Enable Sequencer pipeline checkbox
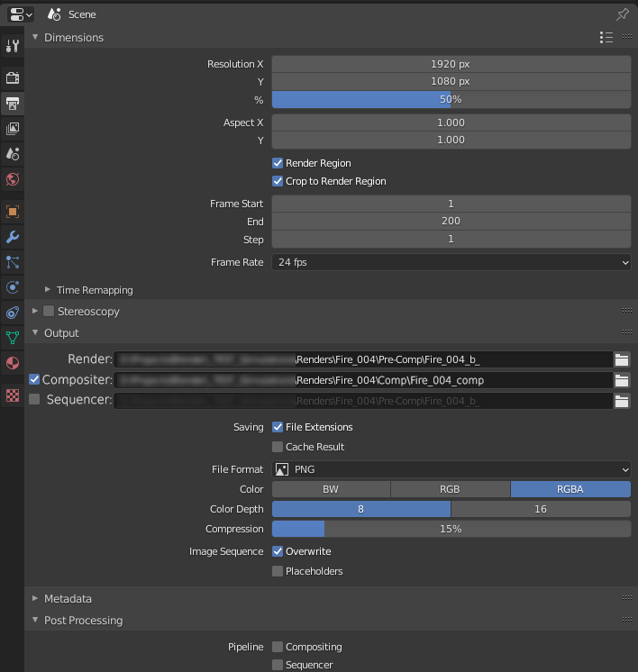The height and width of the screenshot is (672, 638). point(278,665)
